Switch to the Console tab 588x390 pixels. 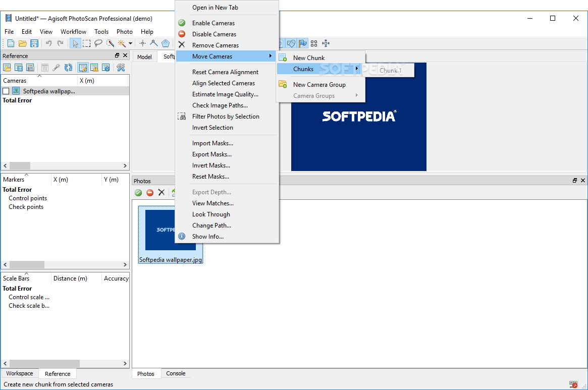click(176, 373)
